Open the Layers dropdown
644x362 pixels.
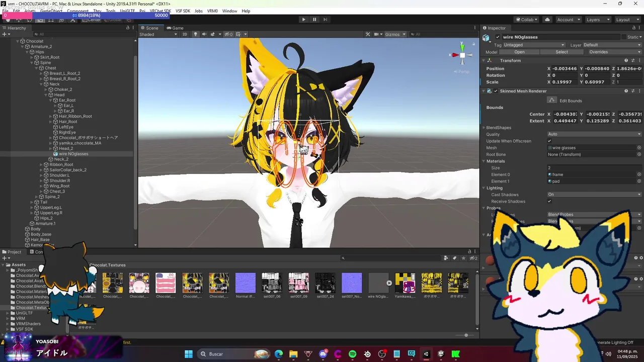tap(598, 20)
